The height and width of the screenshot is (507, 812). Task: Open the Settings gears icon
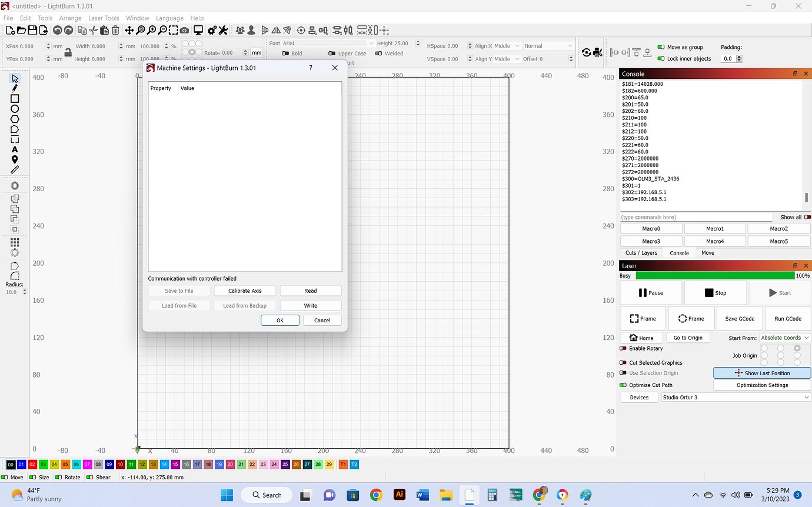tap(212, 31)
